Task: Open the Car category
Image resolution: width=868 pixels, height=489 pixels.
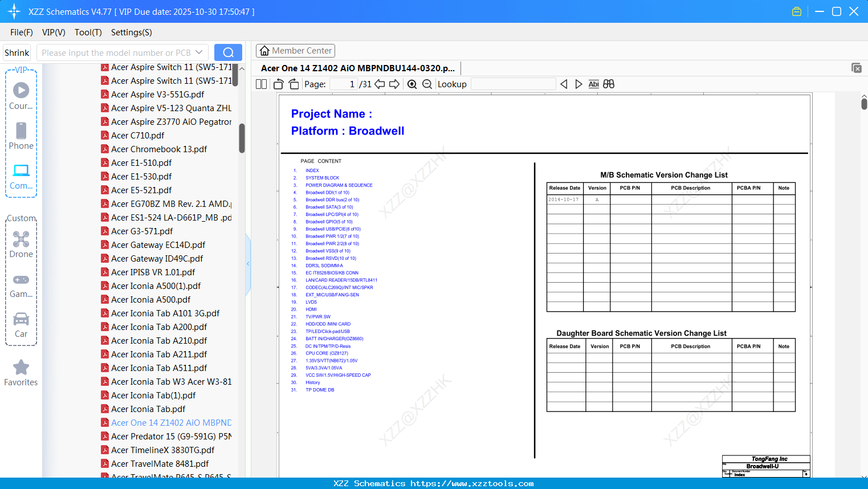Action: (21, 325)
